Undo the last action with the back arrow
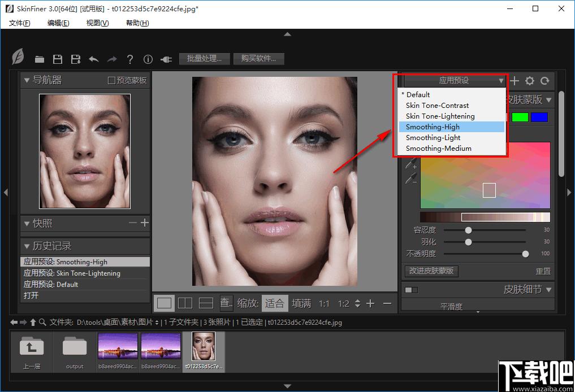The width and height of the screenshot is (575, 392). click(x=94, y=59)
